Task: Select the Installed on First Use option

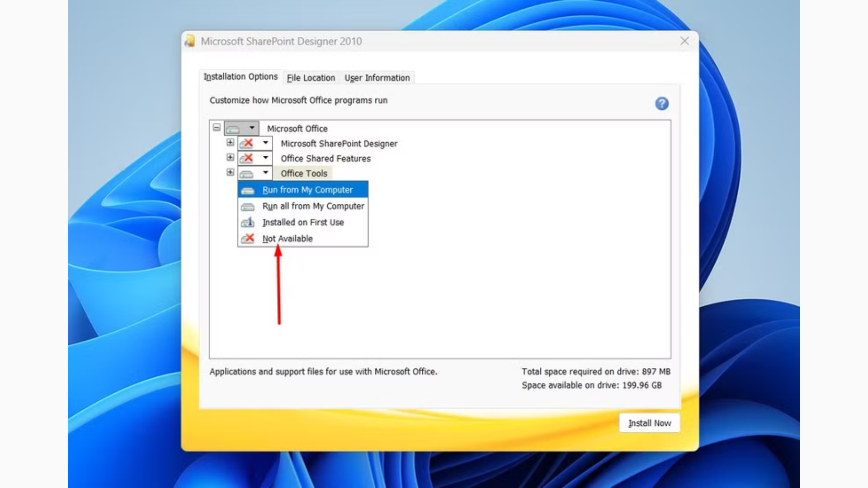Action: point(303,222)
